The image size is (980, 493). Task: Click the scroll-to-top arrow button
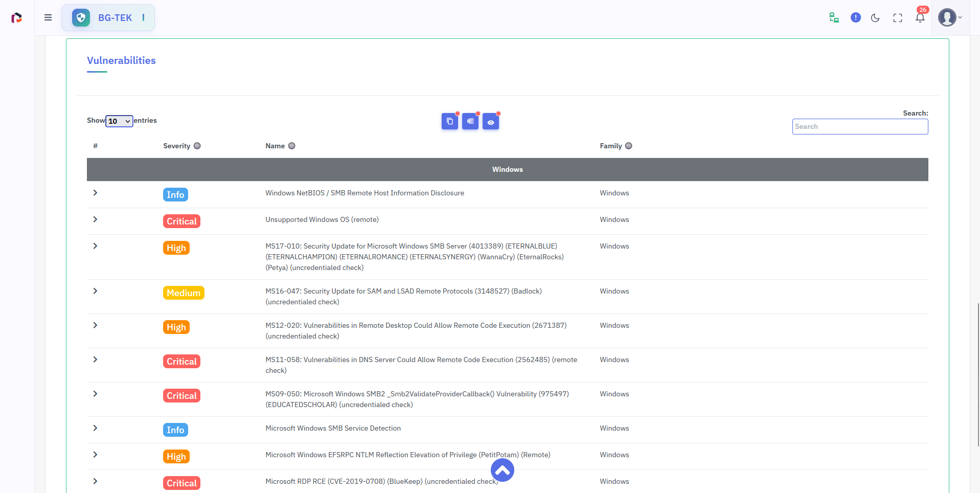tap(502, 470)
